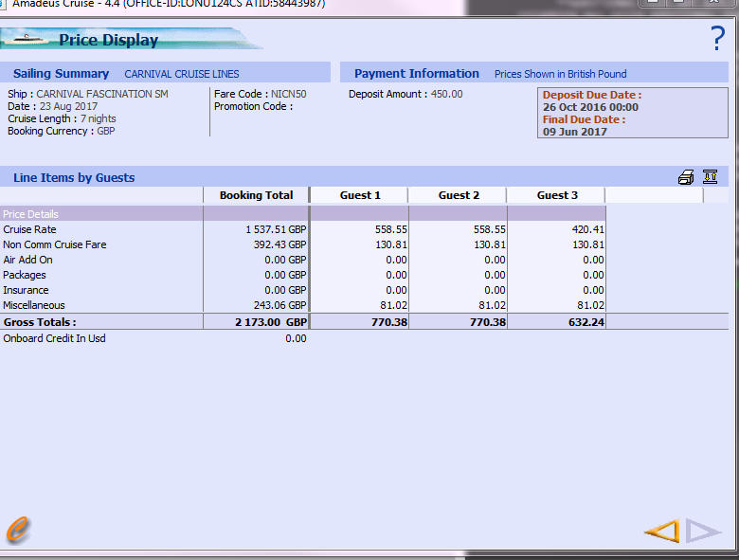
Task: Click the expand/collapse rows icon beside printer
Action: pos(710,177)
